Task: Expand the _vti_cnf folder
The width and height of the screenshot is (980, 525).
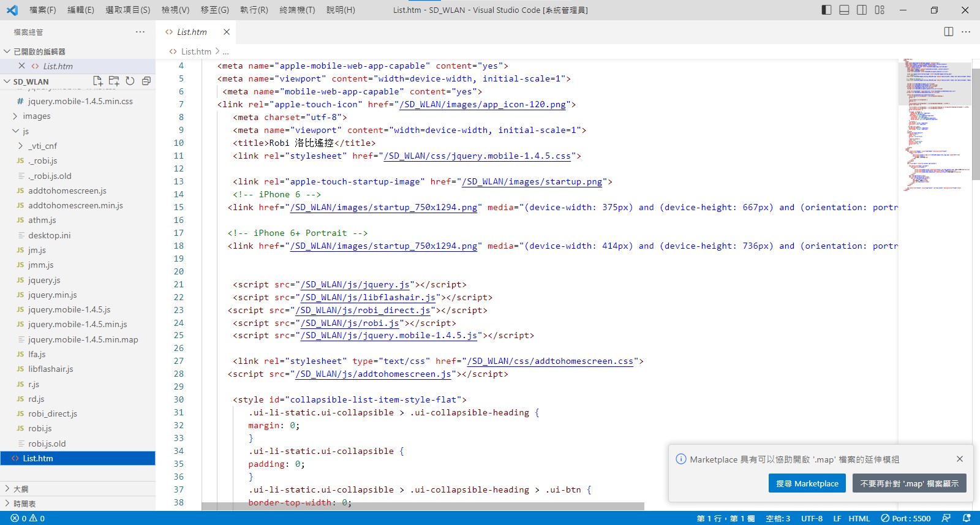Action: (77, 146)
